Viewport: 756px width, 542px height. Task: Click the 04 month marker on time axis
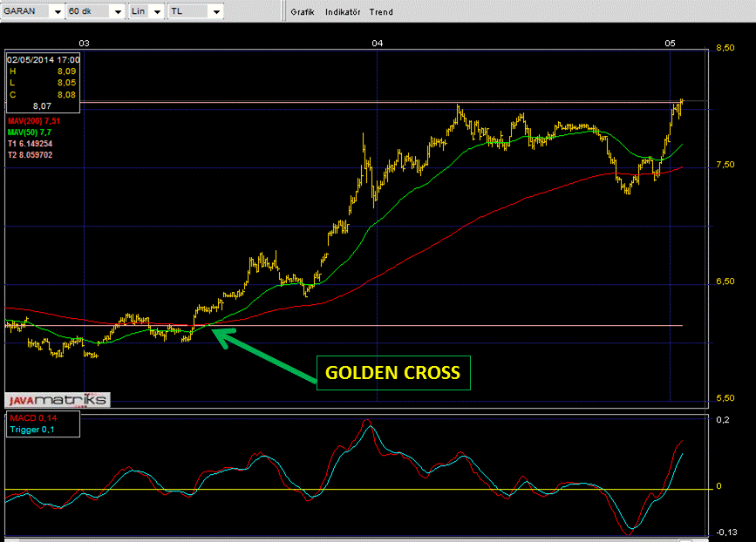(x=377, y=43)
